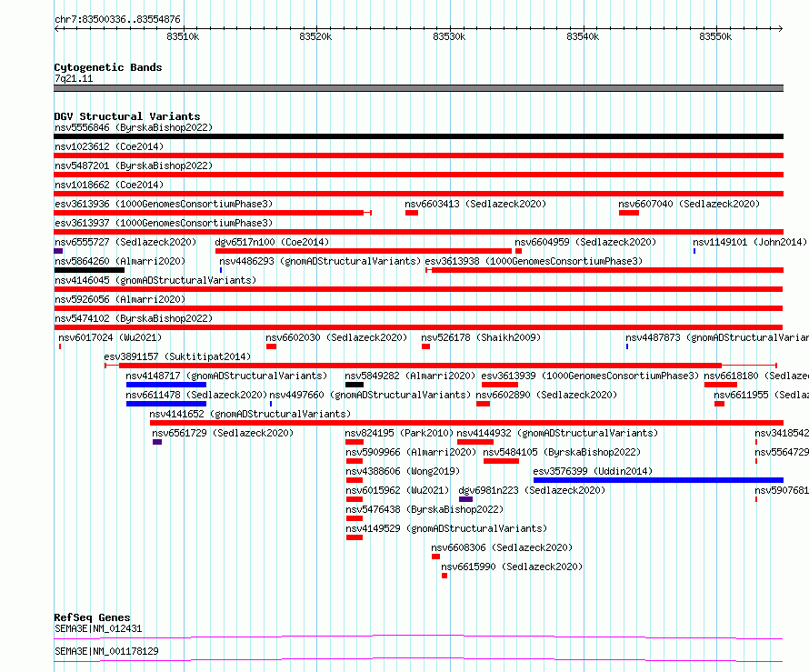Click the nsv5484105 (ByrskaBishop2022) label

pos(562,452)
